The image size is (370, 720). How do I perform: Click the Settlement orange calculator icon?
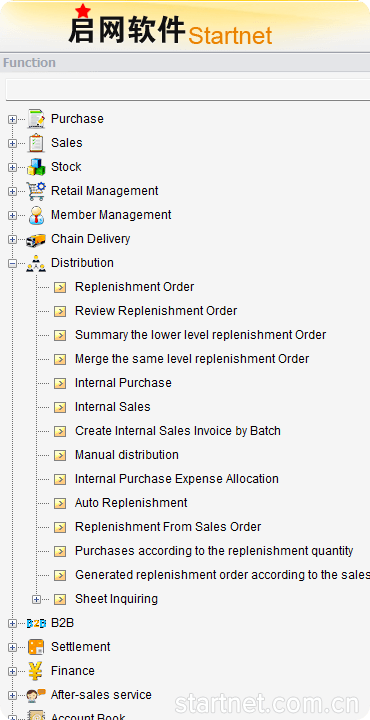(36, 647)
